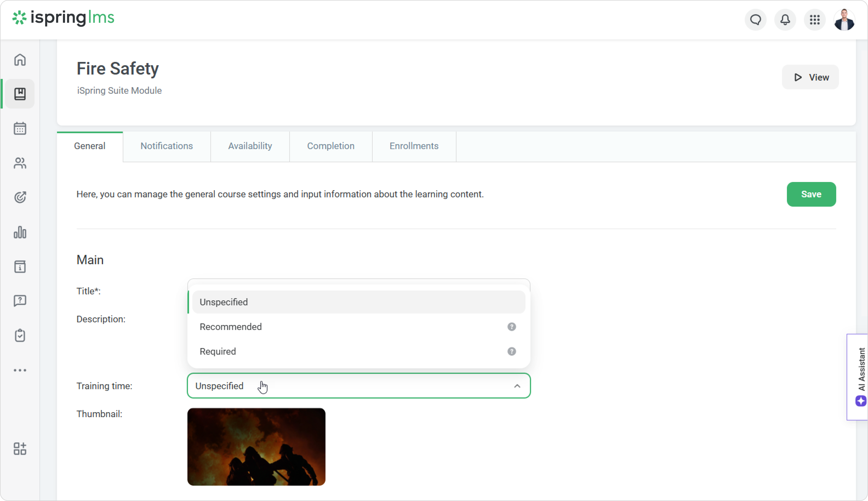Open the users icon in sidebar
This screenshot has width=868, height=501.
(20, 163)
